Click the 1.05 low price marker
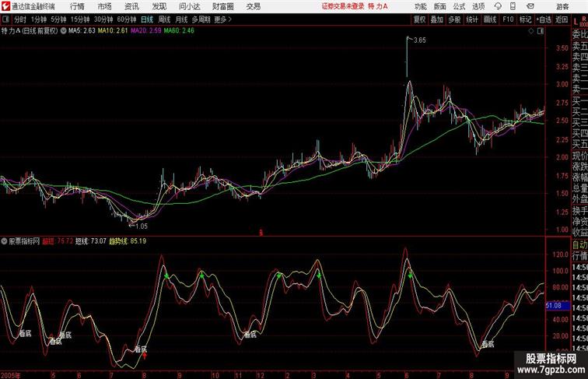Screen dimensions: 588x379 (x=142, y=226)
